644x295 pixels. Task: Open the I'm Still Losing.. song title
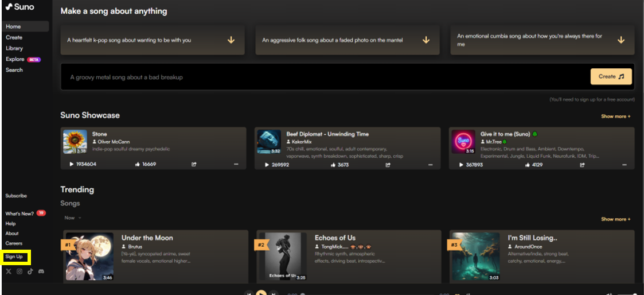532,238
